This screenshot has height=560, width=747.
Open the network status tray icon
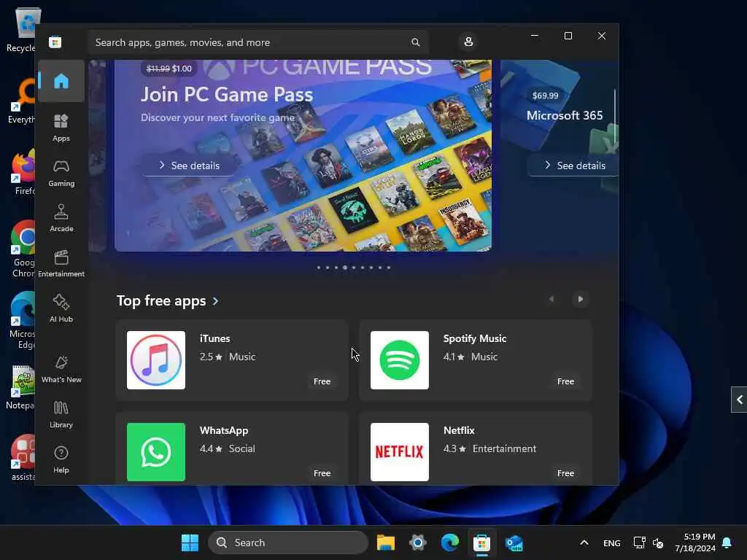pos(639,542)
